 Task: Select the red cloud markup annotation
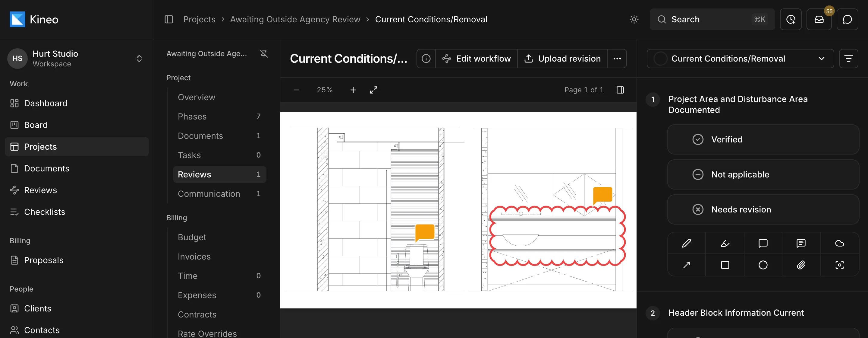pyautogui.click(x=557, y=236)
